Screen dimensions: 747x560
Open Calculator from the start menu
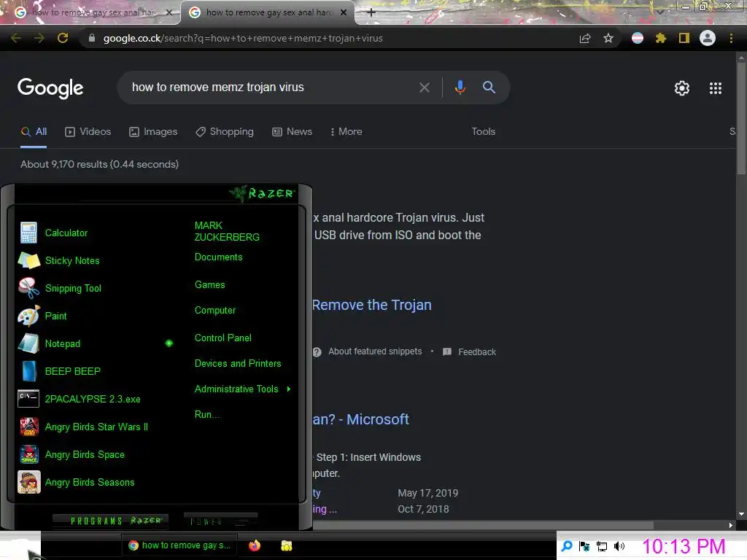(x=66, y=233)
